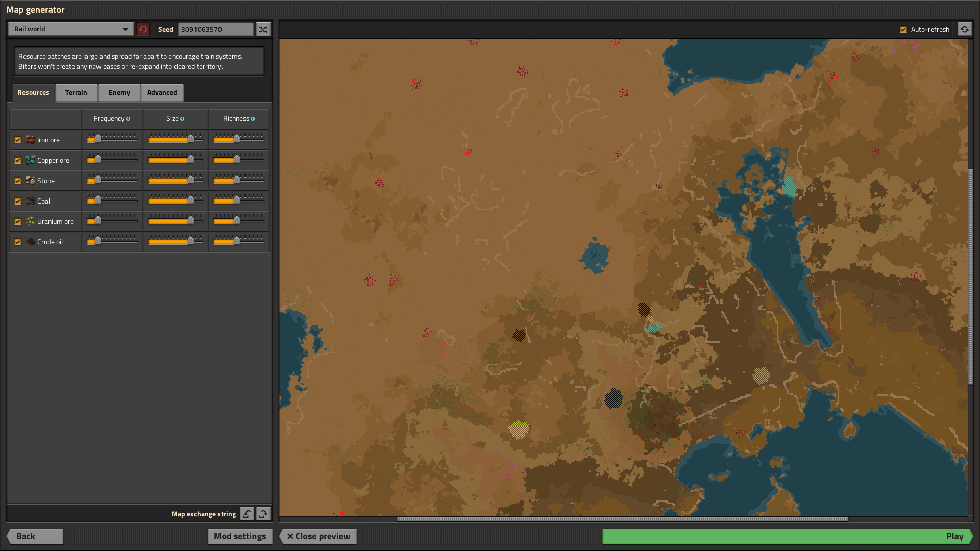Image resolution: width=980 pixels, height=551 pixels.
Task: Click the refresh map preview icon
Action: click(x=964, y=30)
